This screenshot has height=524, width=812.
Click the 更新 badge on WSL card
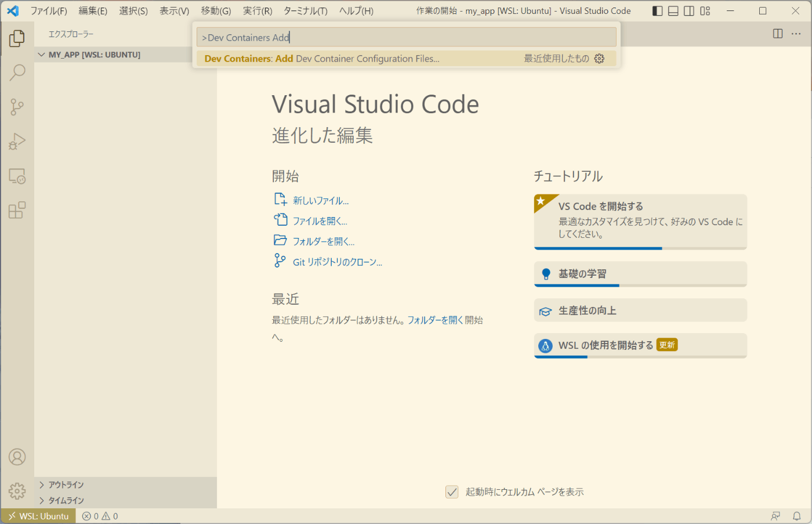(667, 345)
